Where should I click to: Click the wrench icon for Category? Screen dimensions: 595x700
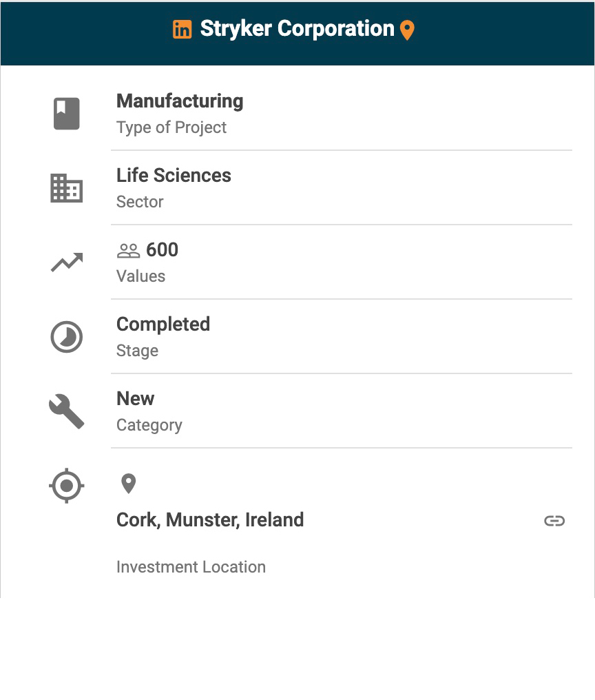click(x=67, y=412)
